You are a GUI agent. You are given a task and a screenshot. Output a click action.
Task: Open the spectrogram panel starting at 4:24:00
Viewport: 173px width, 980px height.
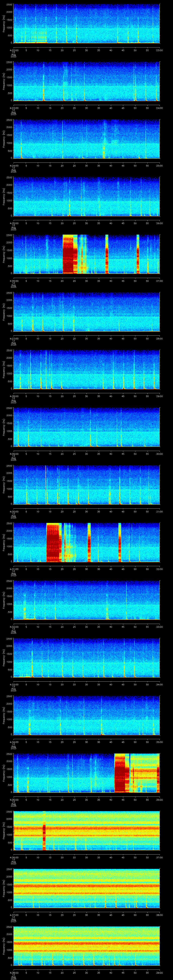(x=86, y=139)
